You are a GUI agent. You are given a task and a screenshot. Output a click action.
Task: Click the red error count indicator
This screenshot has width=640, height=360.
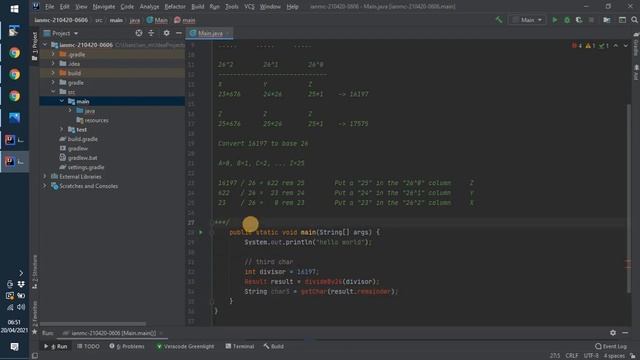click(x=577, y=46)
